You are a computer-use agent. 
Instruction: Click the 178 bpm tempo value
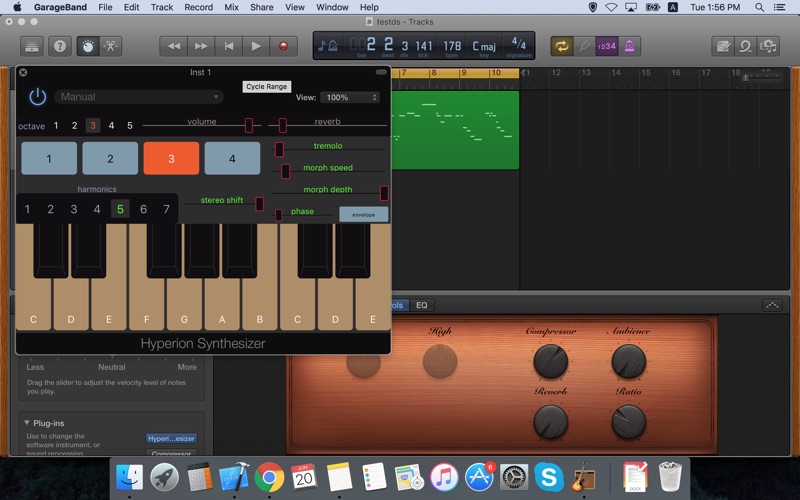click(x=452, y=46)
